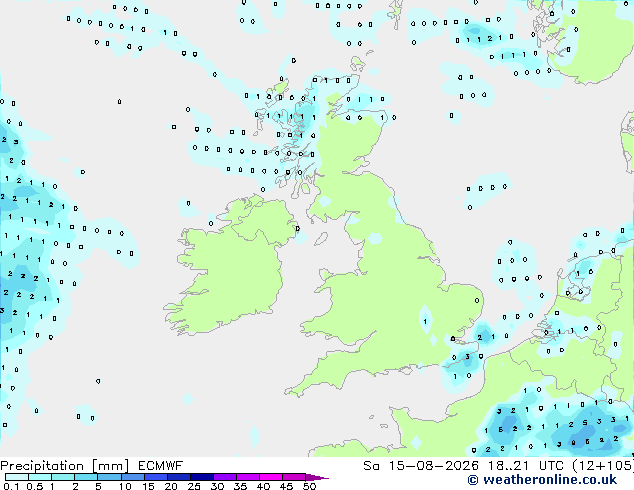Click the 30–35 mm purple swatch

[224, 477]
